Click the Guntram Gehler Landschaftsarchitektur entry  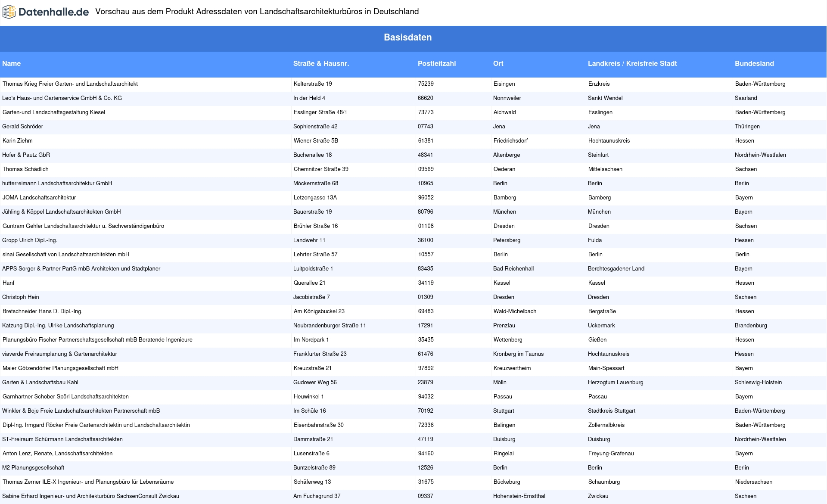pyautogui.click(x=83, y=226)
